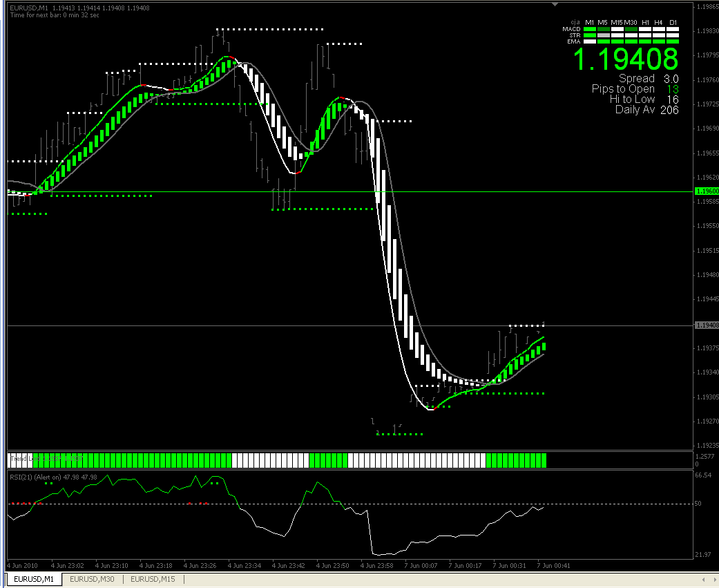Image resolution: width=719 pixels, height=588 pixels.
Task: Switch to the EURUSD,M15 chart tab
Action: pos(153,579)
